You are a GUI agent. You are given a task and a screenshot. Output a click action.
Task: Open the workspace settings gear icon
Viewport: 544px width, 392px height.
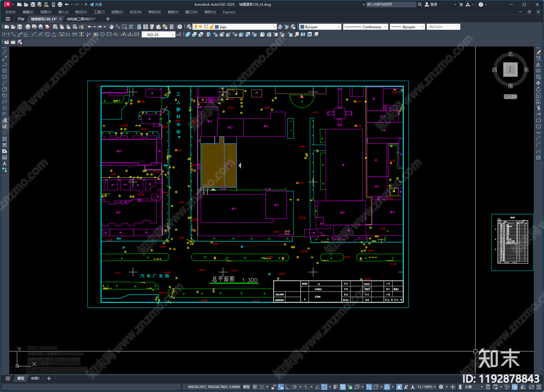coord(441,387)
